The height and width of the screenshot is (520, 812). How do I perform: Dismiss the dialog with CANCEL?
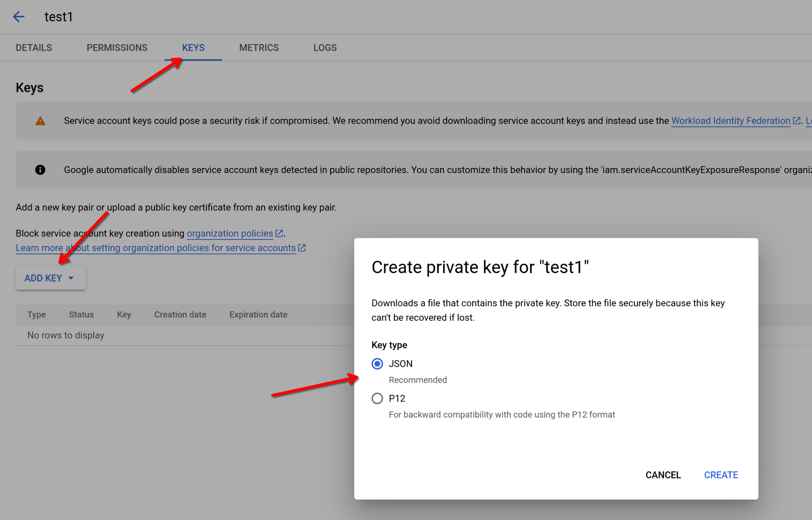point(663,475)
